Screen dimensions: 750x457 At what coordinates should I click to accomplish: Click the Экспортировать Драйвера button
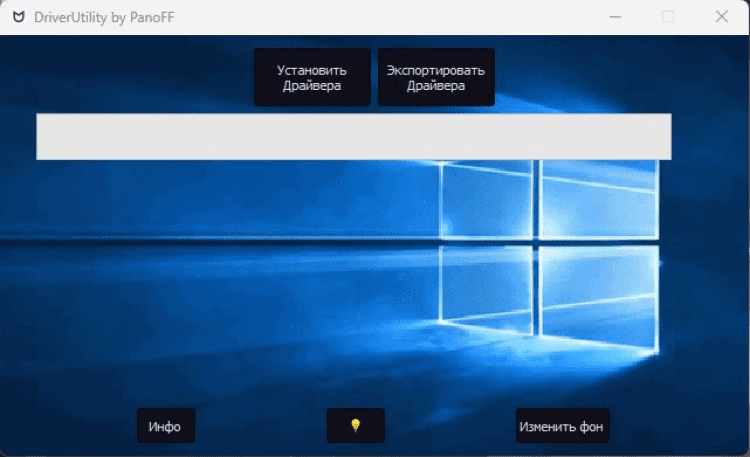[436, 77]
